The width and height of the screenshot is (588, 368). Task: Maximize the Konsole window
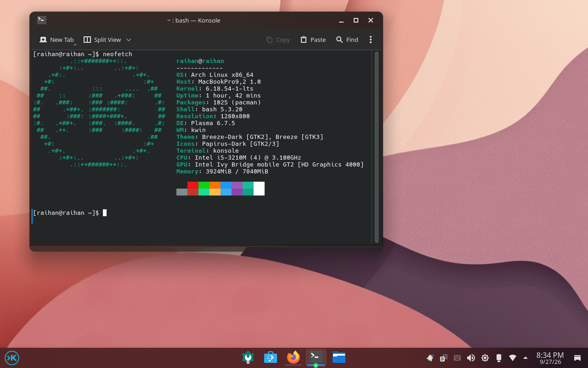click(356, 20)
